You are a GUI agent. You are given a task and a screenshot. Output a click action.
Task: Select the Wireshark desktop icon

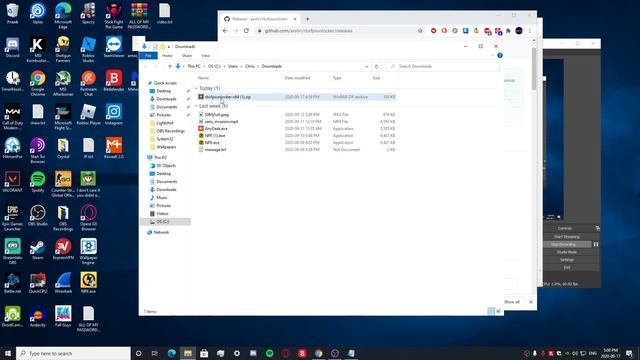[63, 283]
